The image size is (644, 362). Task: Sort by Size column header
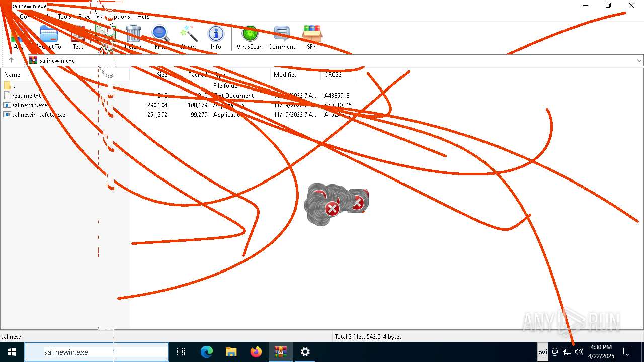click(162, 75)
